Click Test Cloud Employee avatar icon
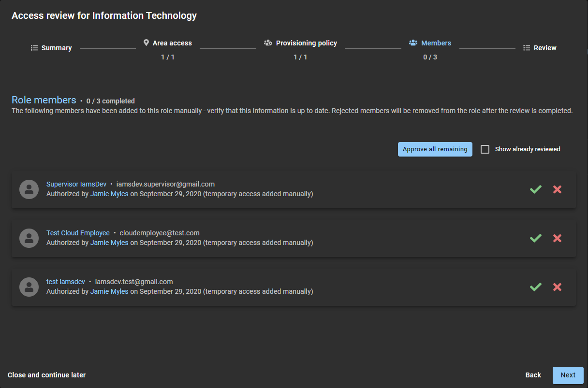This screenshot has height=388, width=588. [29, 238]
